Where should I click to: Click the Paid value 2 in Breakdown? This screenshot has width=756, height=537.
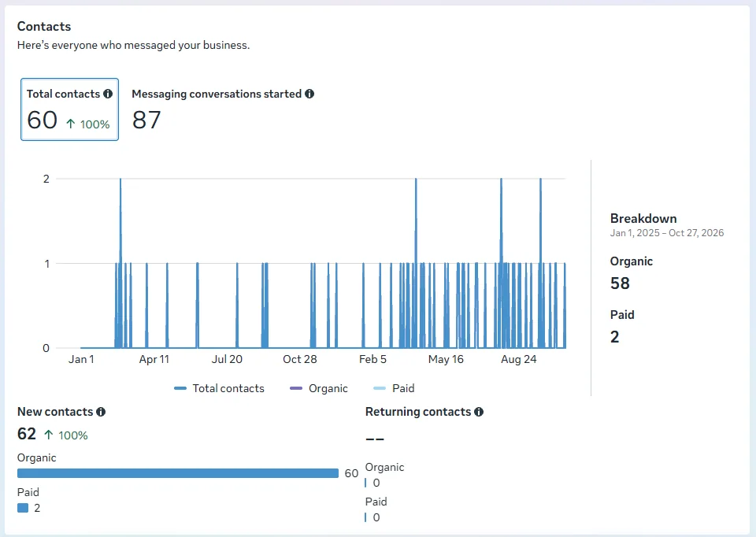[615, 336]
